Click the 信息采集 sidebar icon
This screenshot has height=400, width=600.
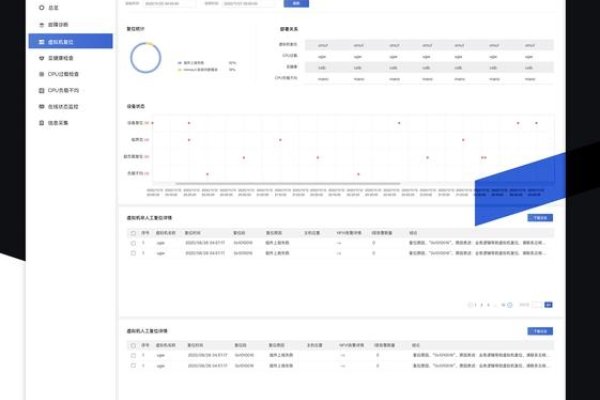point(40,123)
